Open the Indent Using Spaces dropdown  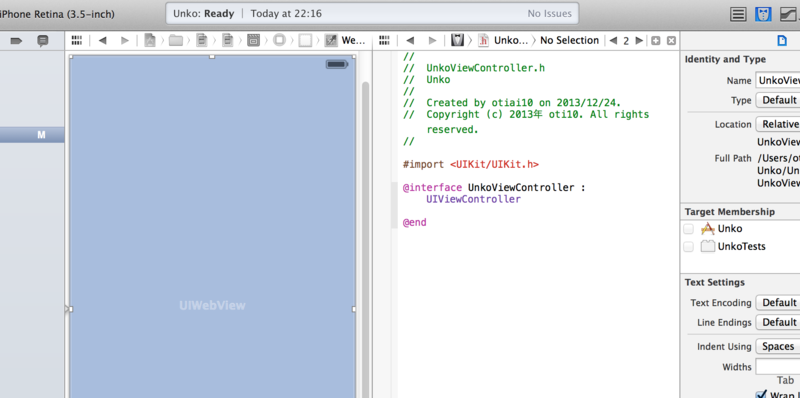tap(778, 346)
